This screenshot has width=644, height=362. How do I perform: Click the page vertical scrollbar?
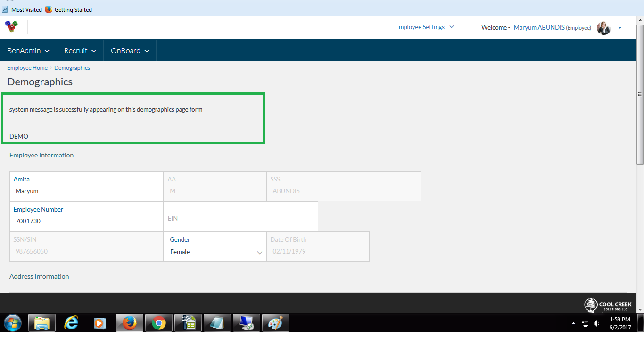(640, 127)
